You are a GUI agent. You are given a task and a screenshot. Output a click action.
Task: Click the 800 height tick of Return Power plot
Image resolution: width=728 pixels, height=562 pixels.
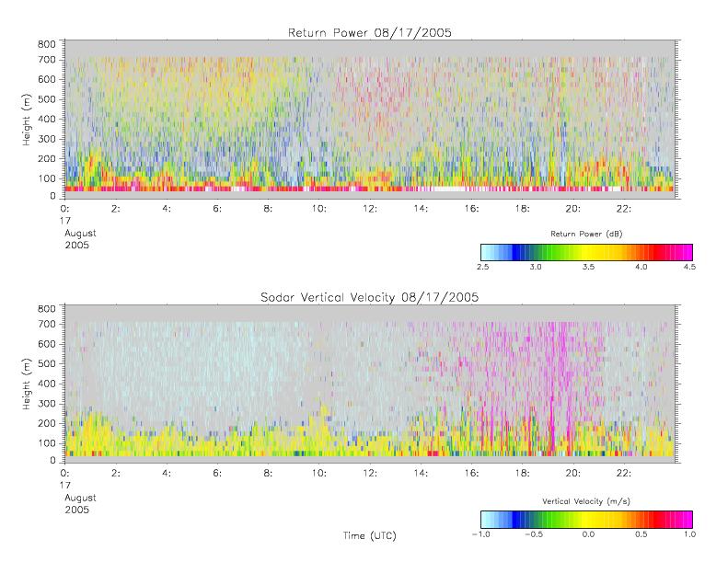(x=46, y=44)
